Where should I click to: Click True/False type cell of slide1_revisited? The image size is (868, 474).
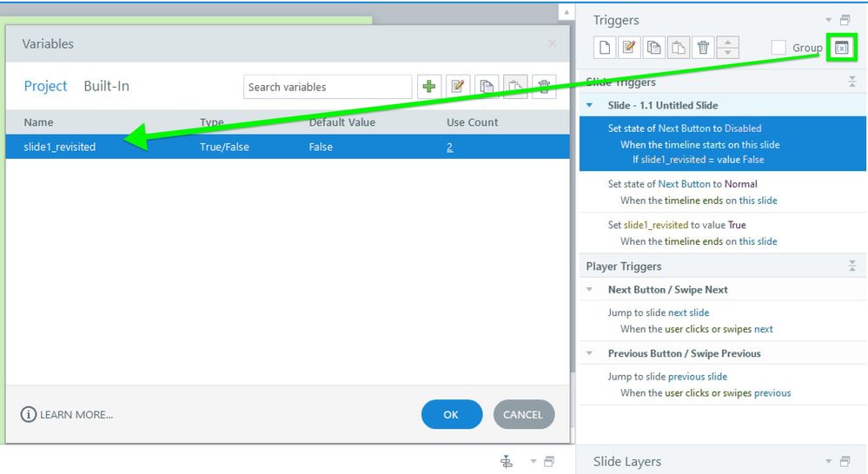224,147
